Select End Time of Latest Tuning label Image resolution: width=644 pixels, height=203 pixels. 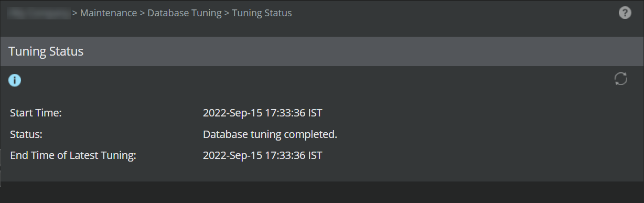[73, 156]
